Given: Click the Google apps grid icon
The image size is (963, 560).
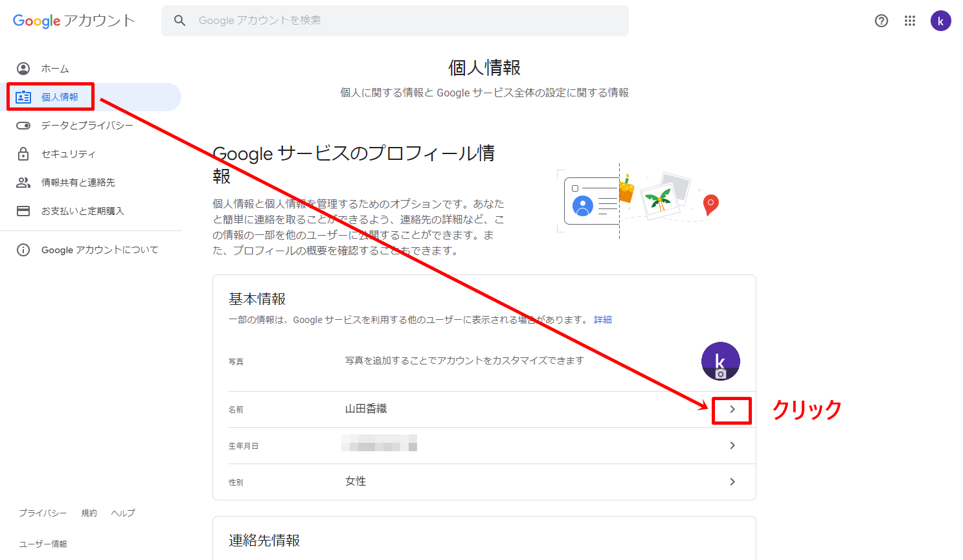Looking at the screenshot, I should click(x=910, y=21).
